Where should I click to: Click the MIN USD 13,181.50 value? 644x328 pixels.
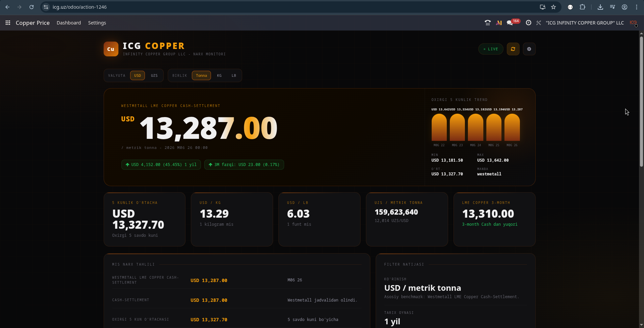tap(447, 160)
